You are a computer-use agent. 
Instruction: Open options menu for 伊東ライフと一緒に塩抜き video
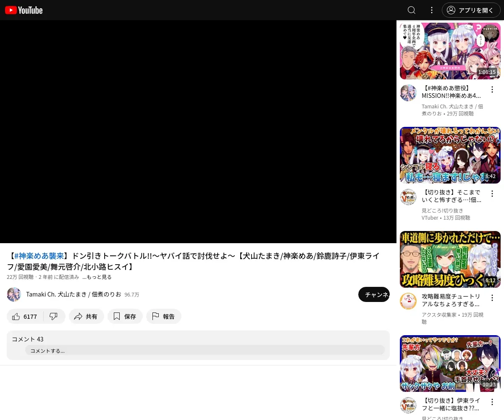point(492,402)
